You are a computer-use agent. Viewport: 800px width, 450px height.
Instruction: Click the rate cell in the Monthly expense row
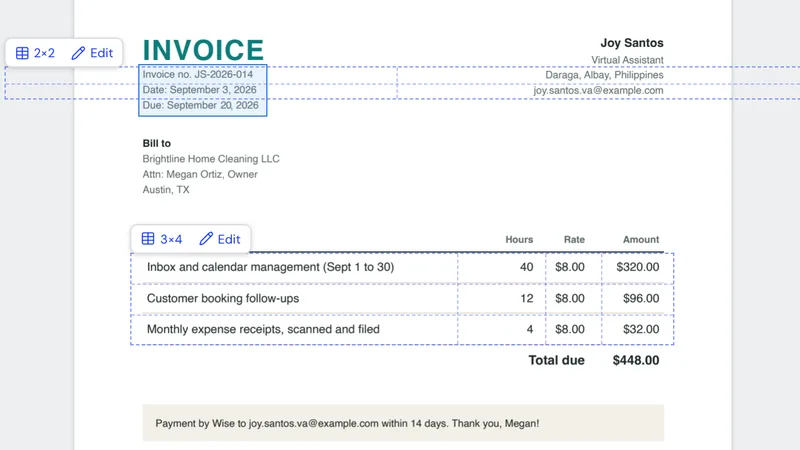[573, 330]
